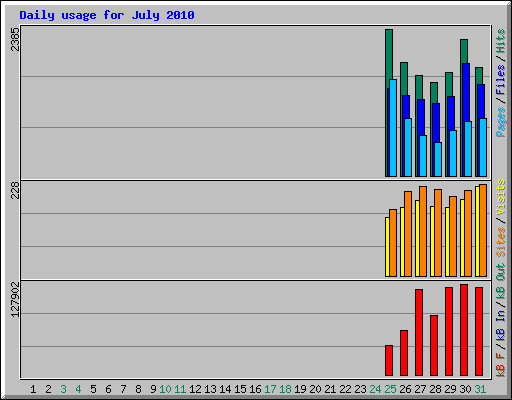Click day 15 on the x-axis
The height and width of the screenshot is (400, 512).
coord(240,389)
